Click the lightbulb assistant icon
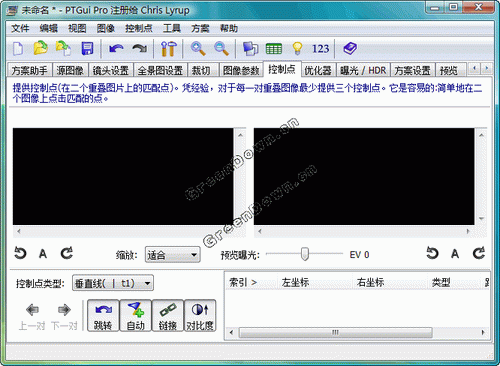500x366 pixels. 297,49
